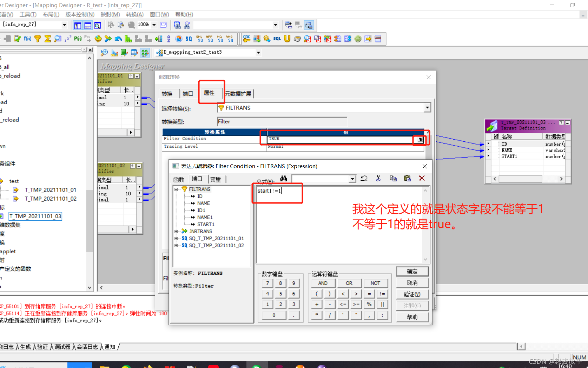Click the AND operator button
Screen dimensions: 588x368
click(323, 283)
